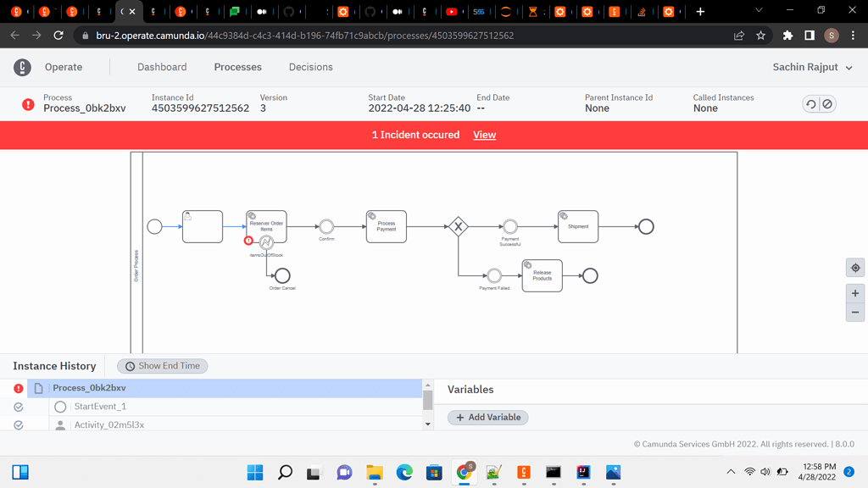Viewport: 868px width, 488px height.
Task: Add a new variable
Action: [488, 417]
